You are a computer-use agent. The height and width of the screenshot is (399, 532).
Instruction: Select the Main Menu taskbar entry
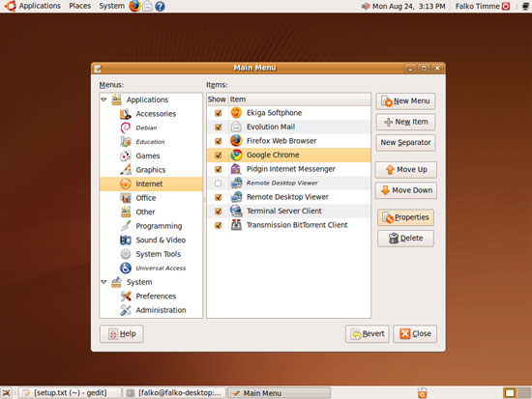pyautogui.click(x=279, y=393)
